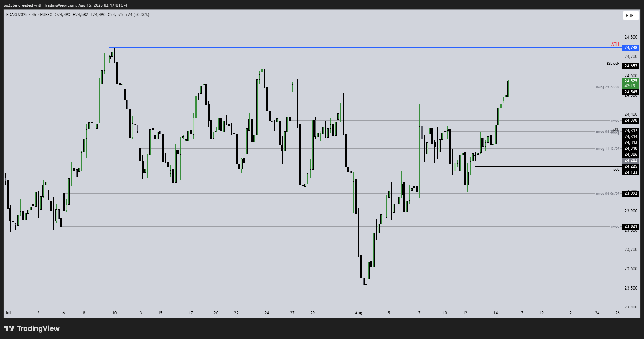This screenshot has height=339, width=644.
Task: Click the nwog 11-13/07 line label
Action: (x=608, y=149)
